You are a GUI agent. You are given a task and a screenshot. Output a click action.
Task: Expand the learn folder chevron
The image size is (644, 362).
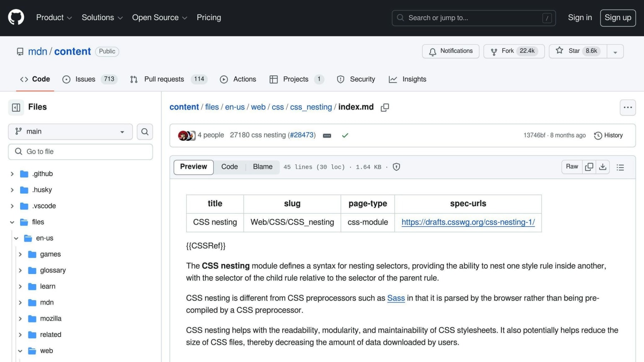20,287
